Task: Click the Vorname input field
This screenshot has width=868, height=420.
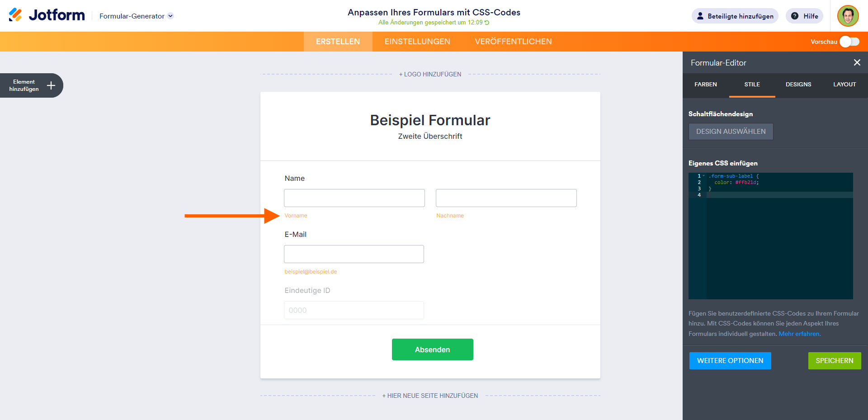Action: pyautogui.click(x=354, y=198)
